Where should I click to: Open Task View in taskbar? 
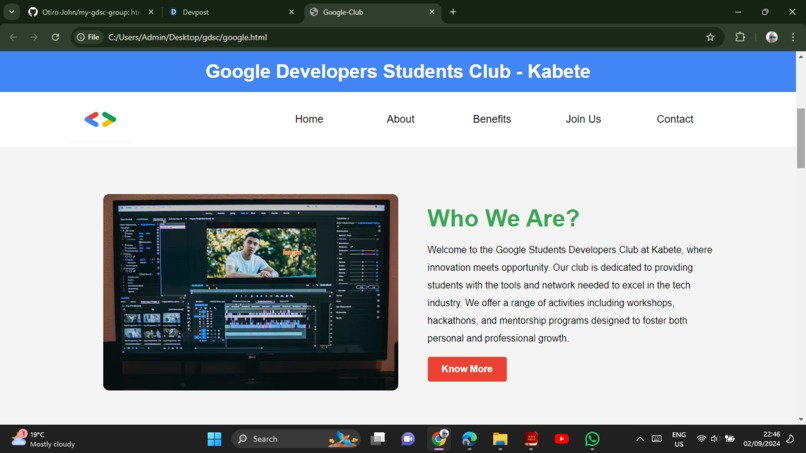pos(378,439)
